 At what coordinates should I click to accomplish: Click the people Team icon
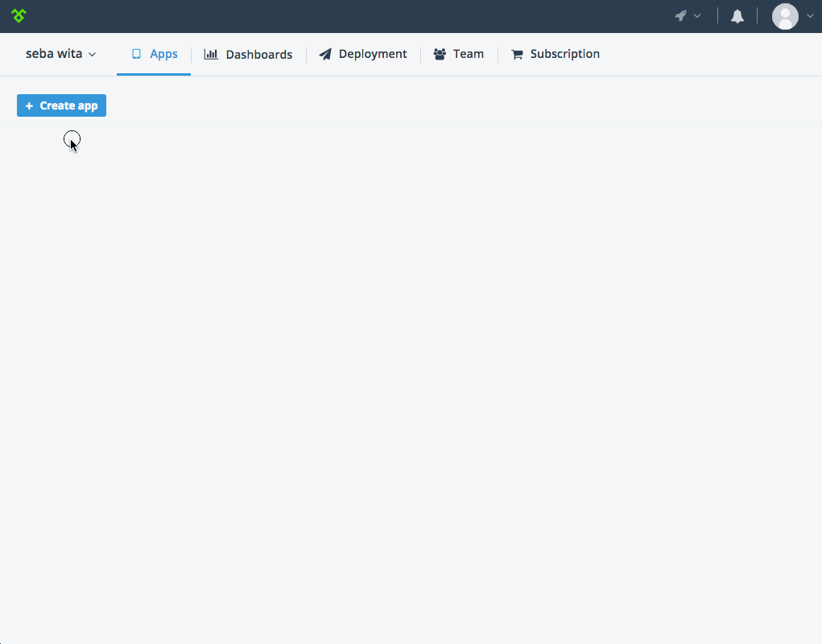pos(438,54)
